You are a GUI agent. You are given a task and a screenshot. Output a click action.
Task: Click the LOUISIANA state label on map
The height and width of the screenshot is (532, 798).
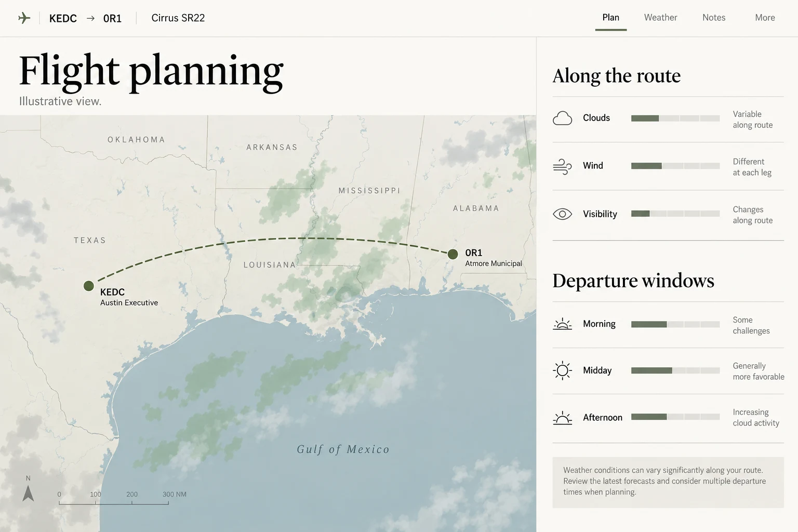pos(270,265)
